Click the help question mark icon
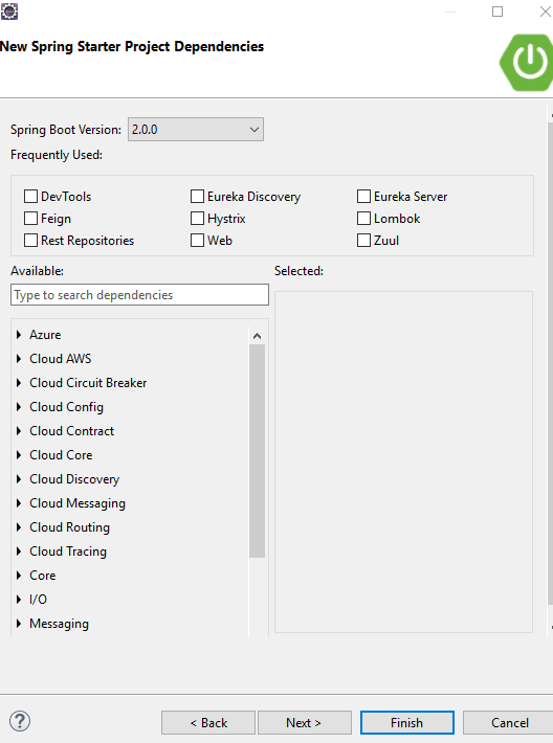 click(x=20, y=721)
